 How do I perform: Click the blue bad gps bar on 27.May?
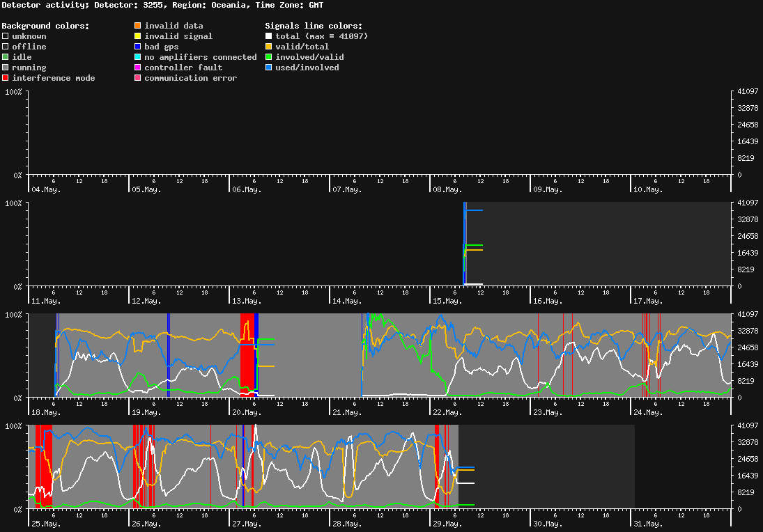point(243,467)
